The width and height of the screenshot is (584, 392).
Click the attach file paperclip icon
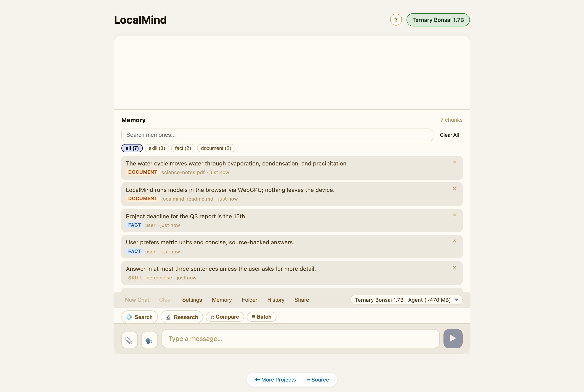click(x=129, y=340)
